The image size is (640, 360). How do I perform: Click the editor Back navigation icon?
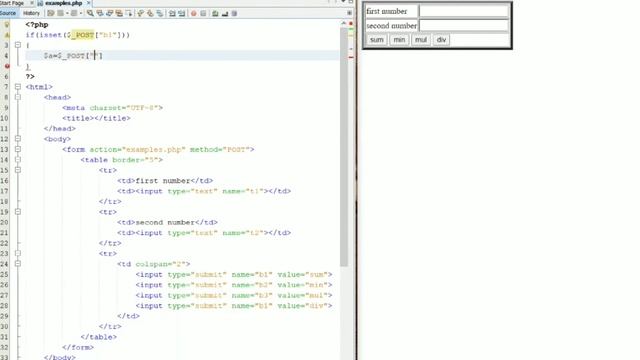(x=60, y=13)
